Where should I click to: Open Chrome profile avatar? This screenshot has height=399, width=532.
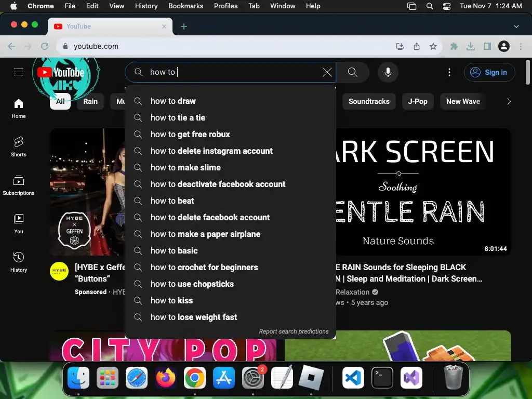[x=504, y=46]
